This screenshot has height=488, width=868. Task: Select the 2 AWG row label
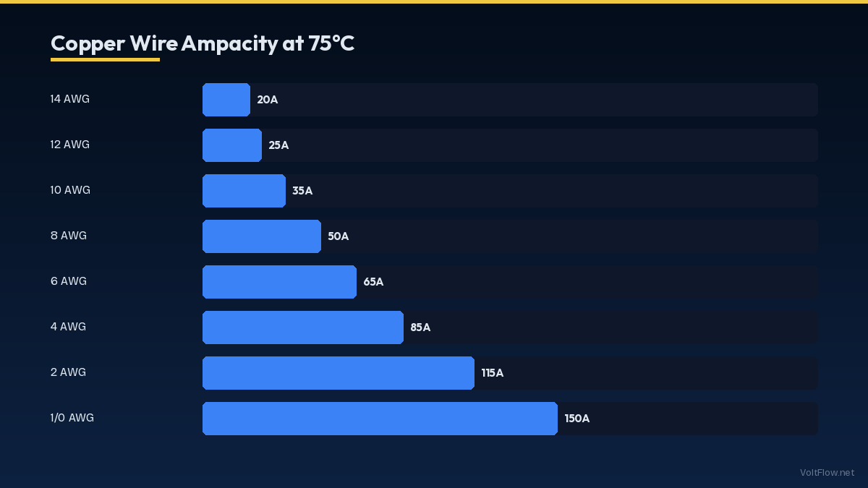pyautogui.click(x=68, y=372)
